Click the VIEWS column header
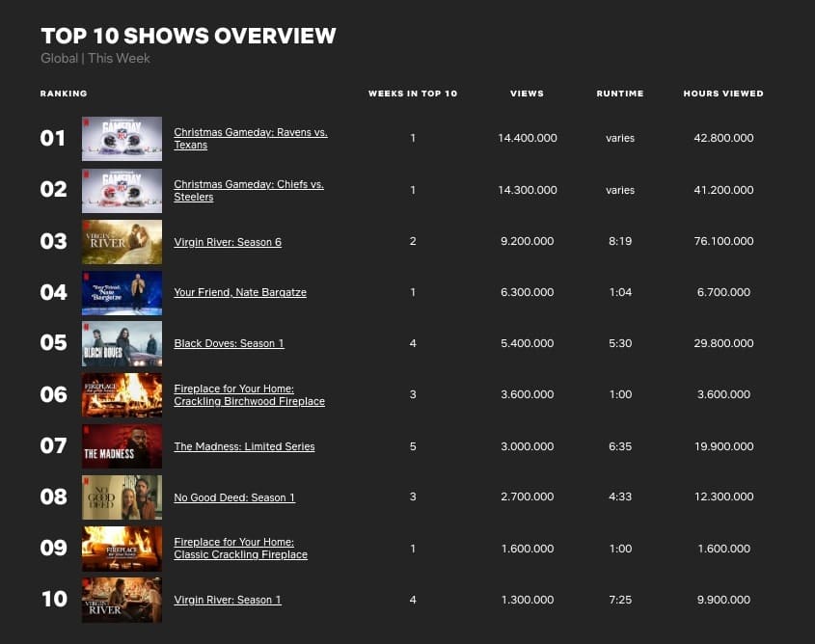The width and height of the screenshot is (815, 644). [527, 94]
